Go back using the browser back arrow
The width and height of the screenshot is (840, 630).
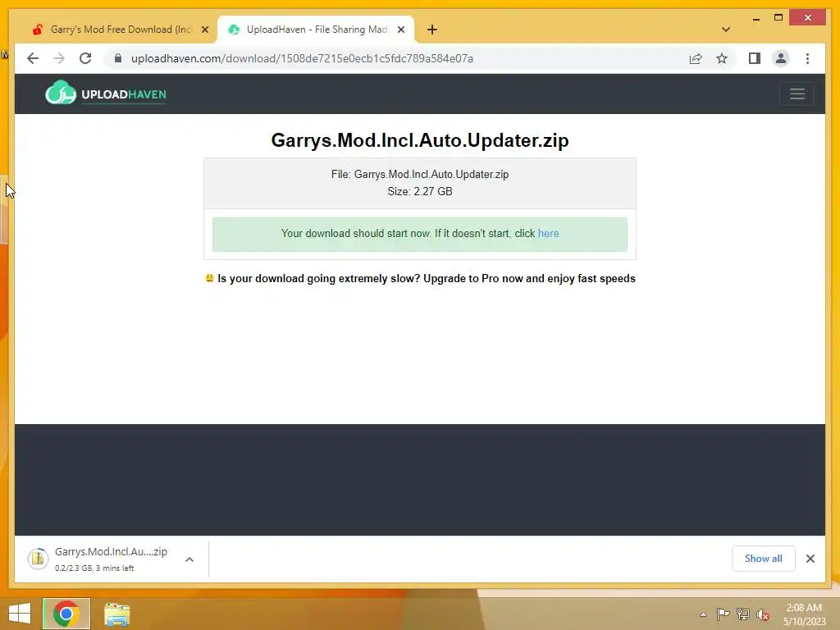(x=33, y=58)
